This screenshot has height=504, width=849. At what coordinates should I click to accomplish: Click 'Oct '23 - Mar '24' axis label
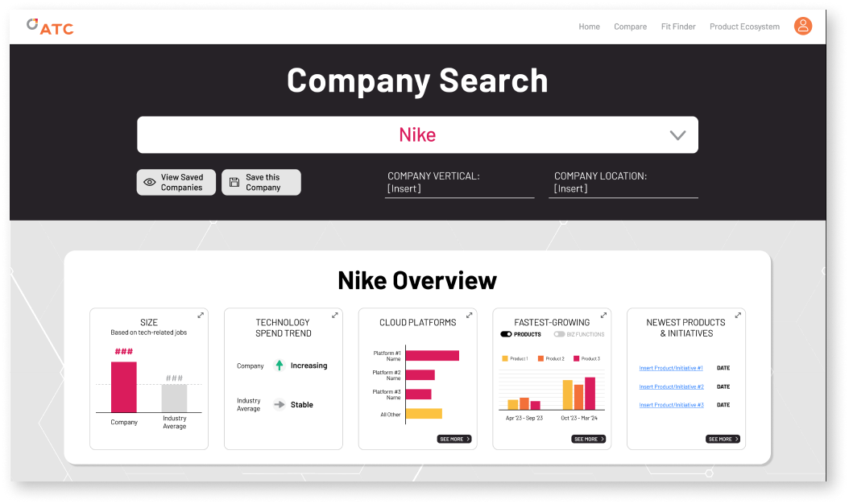[x=579, y=418]
